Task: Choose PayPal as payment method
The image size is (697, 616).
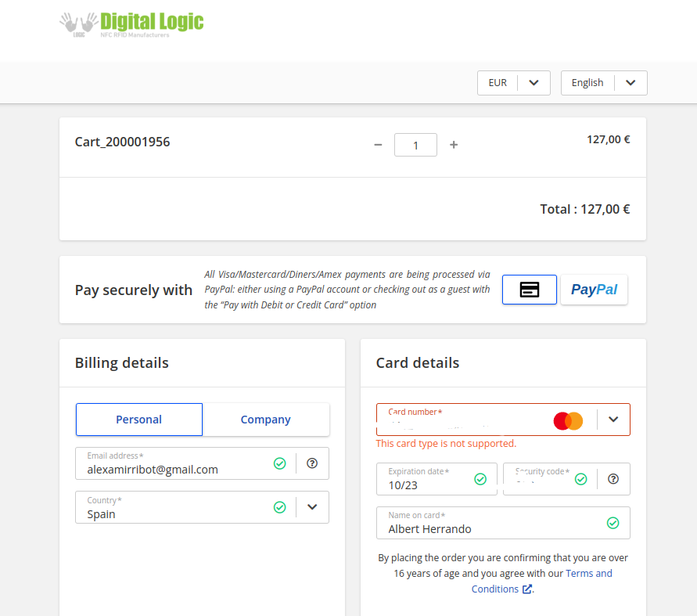Action: 594,290
